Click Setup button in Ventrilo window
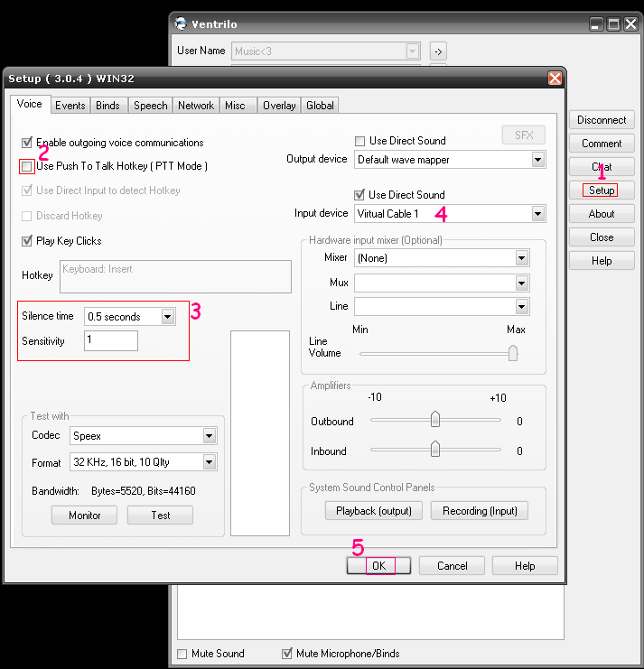Image resolution: width=644 pixels, height=669 pixels. [602, 190]
